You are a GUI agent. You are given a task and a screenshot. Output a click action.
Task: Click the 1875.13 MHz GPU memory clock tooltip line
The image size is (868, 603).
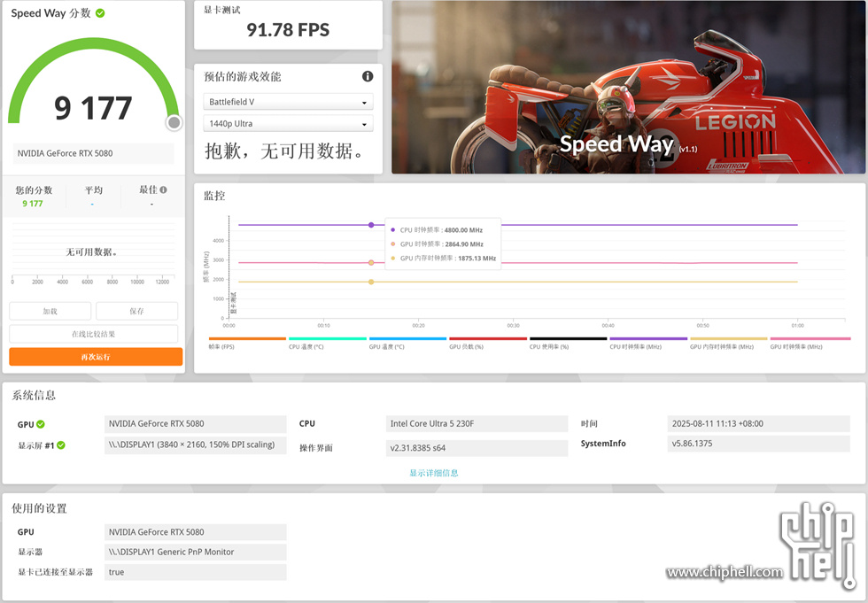(444, 259)
